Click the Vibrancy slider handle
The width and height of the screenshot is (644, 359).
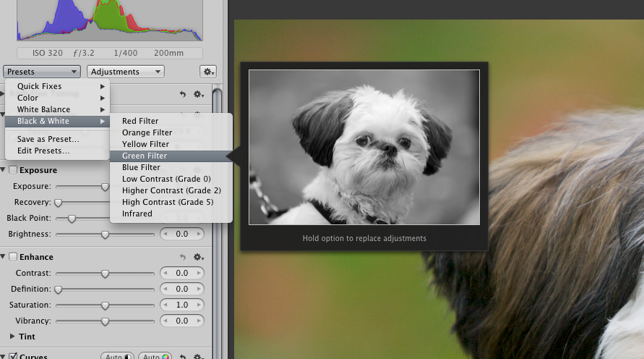coord(105,321)
